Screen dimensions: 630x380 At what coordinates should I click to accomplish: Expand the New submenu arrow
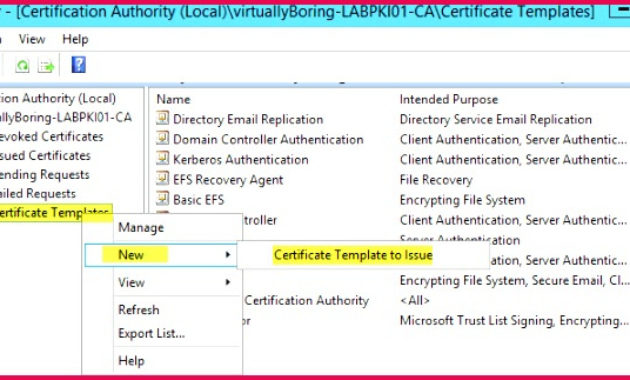pos(228,255)
